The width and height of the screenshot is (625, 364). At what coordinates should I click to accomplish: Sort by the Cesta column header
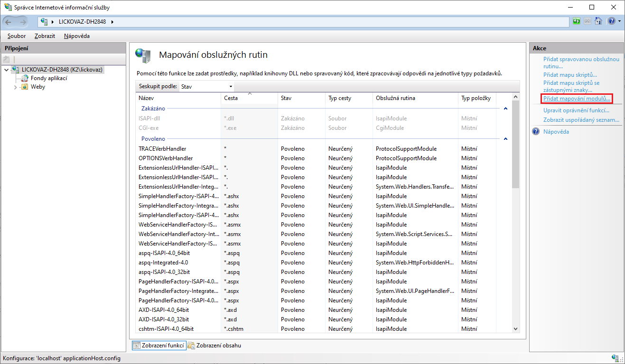tap(249, 98)
